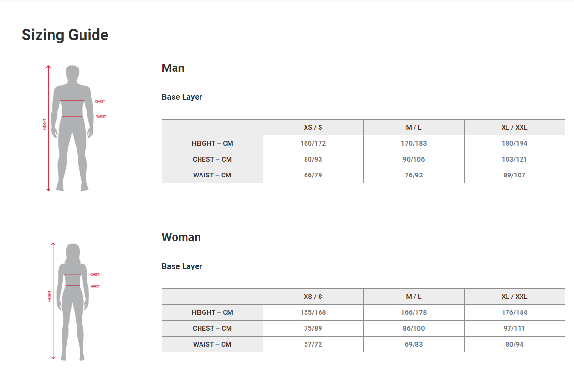Select the 170/183 height cell
This screenshot has height=392, width=574.
pyautogui.click(x=414, y=143)
